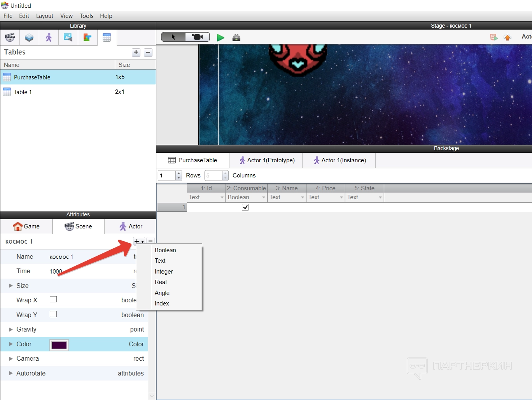Viewport: 532px width, 400px height.
Task: Expand the Camera attribute
Action: coord(11,359)
